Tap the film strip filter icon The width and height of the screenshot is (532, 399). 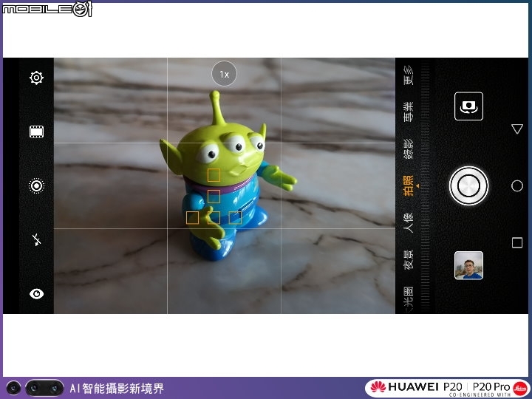point(36,132)
